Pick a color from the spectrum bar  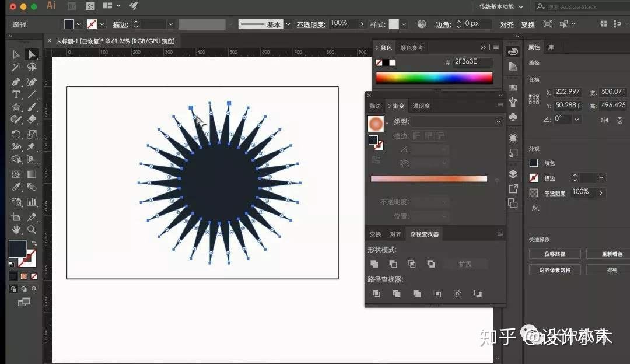[435, 76]
